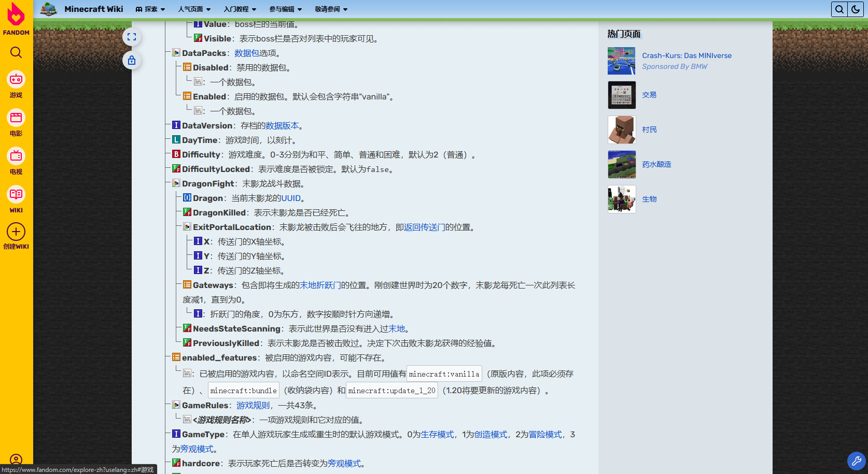Follow the 游戏规则 link
The image size is (868, 474).
point(253,405)
